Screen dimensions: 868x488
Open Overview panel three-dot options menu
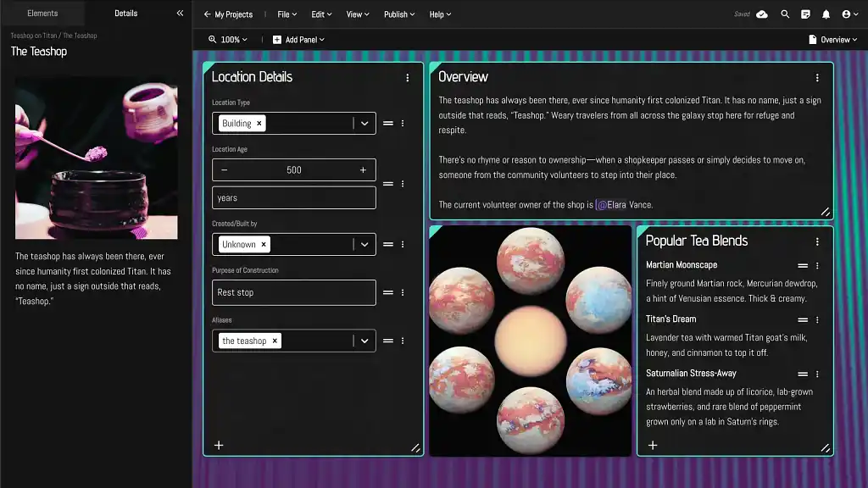[817, 78]
